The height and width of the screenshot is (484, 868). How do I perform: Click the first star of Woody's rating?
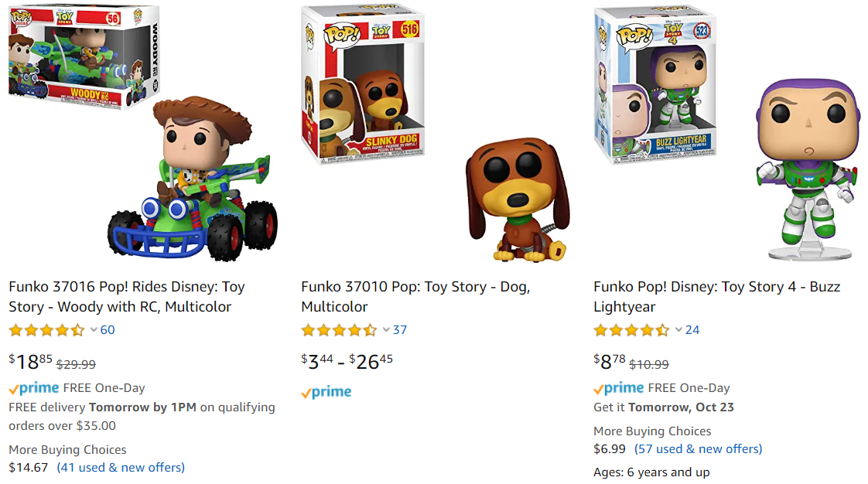tap(15, 329)
